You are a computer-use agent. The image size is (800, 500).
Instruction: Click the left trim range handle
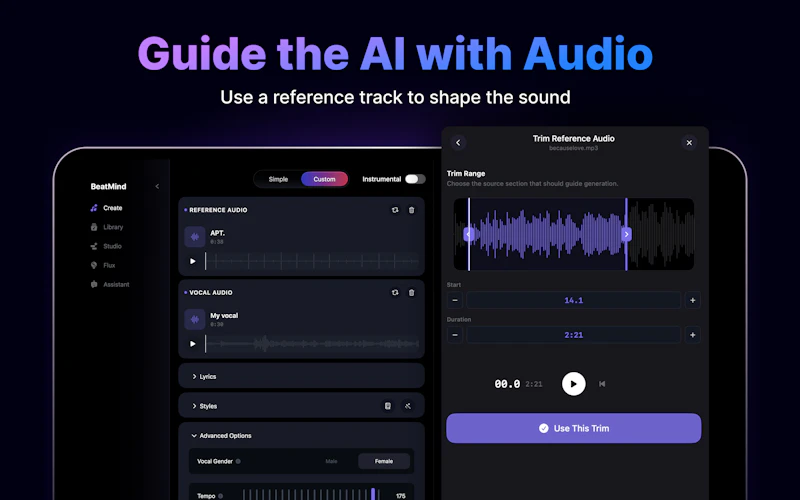(x=469, y=234)
